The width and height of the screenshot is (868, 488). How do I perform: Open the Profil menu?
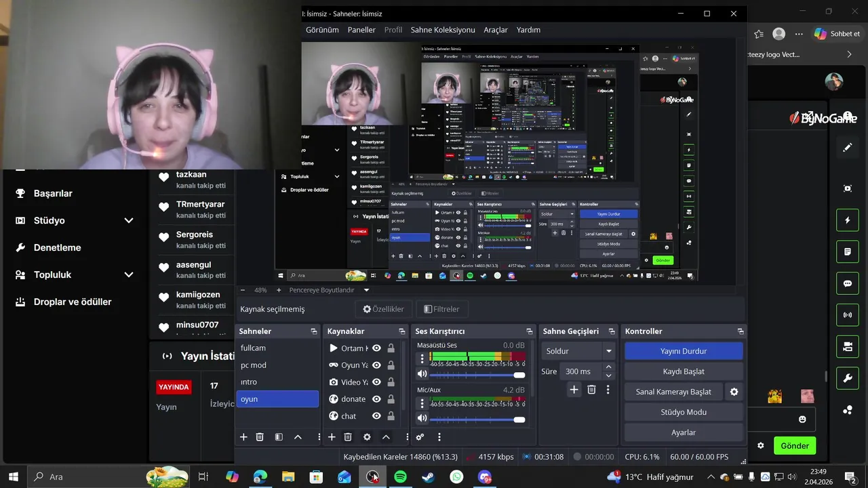pos(393,30)
